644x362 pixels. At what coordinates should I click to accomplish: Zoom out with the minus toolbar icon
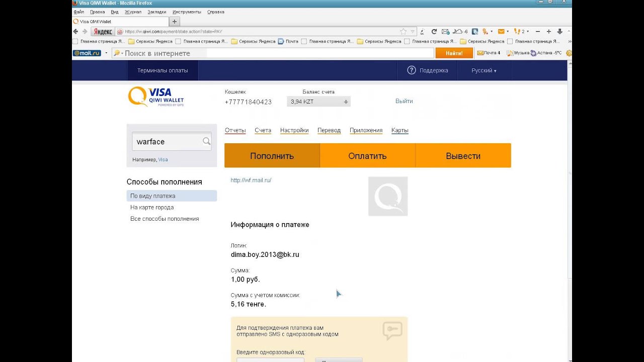click(x=538, y=31)
